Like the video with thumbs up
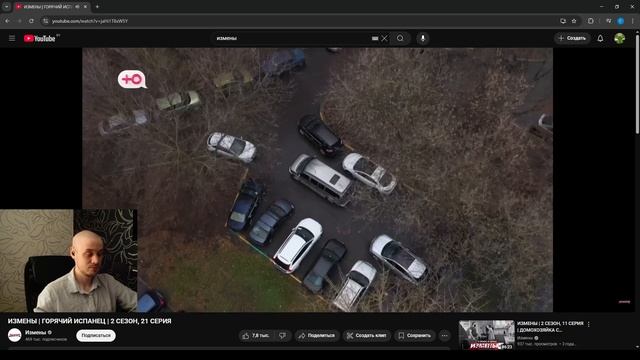This screenshot has width=640, height=360. [256, 336]
